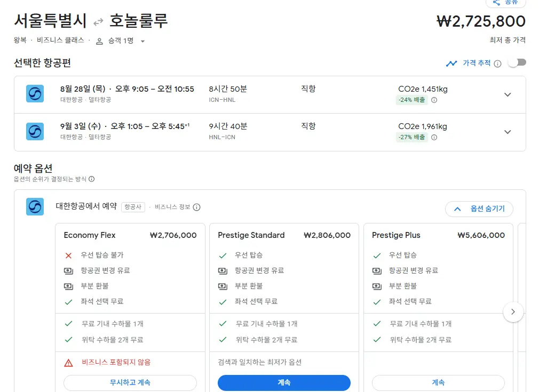Open info icon beside 옵션의 순위가 결정되는 방식
Screen dimensions: 539x392
91,179
